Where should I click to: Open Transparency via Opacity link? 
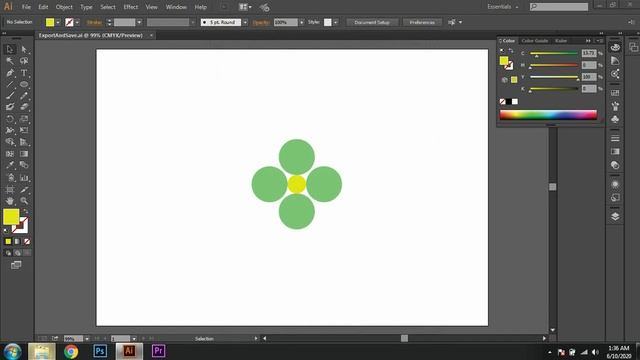tap(261, 22)
